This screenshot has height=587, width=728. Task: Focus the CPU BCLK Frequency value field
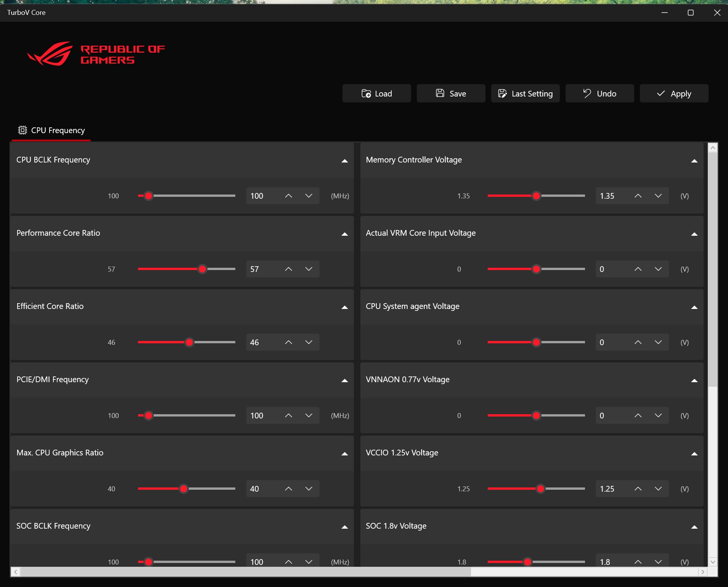tap(263, 196)
